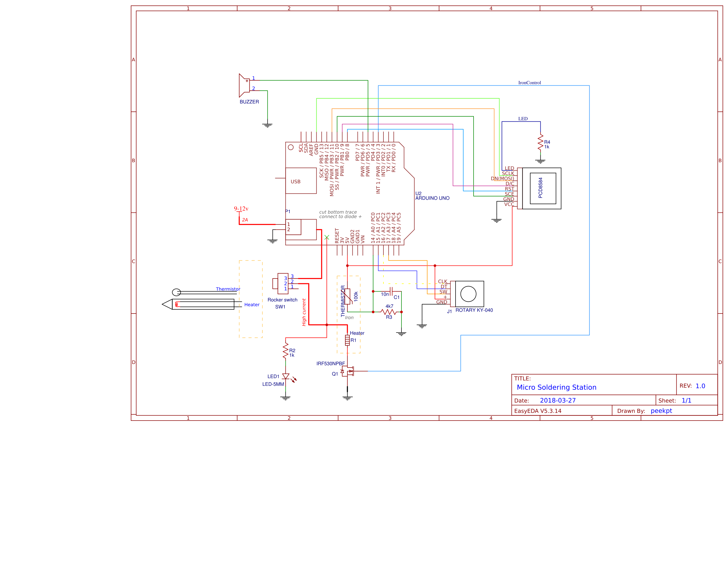This screenshot has height=567, width=728.
Task: Click the peekpt Drawn By field
Action: click(661, 411)
